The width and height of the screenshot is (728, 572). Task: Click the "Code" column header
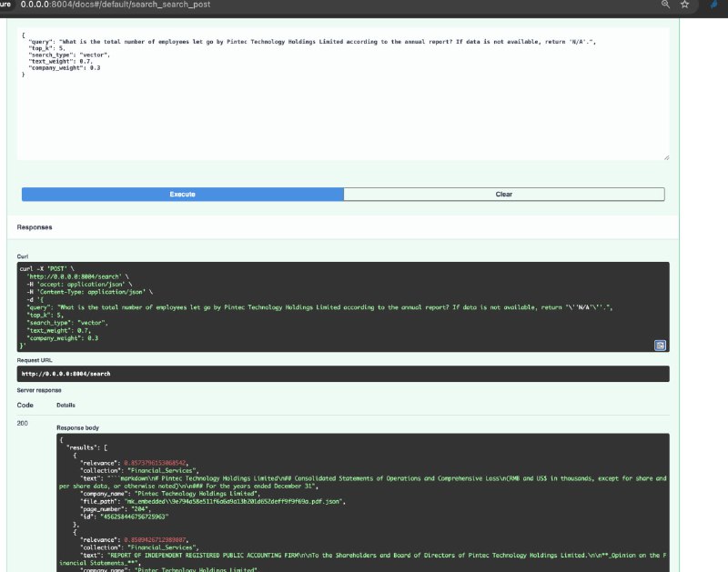coord(25,406)
